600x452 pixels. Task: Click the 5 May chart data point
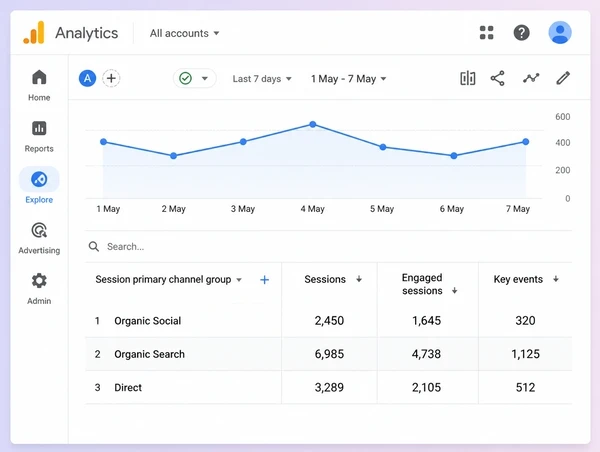click(383, 147)
